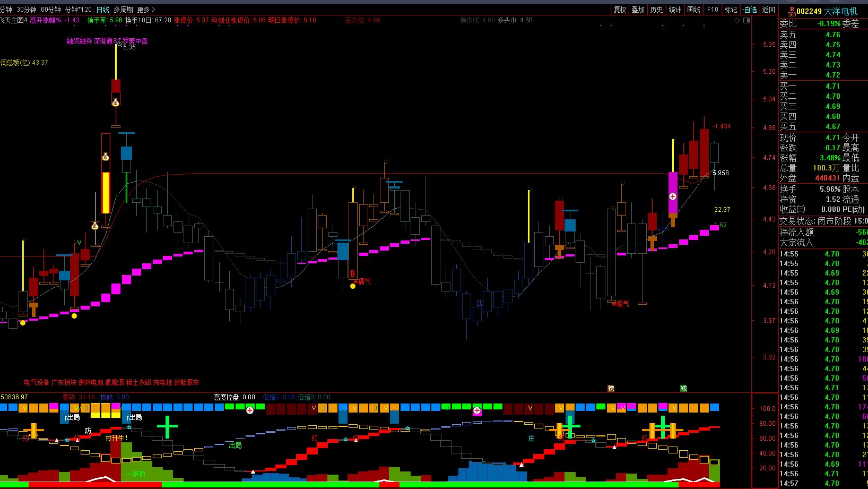Screen dimensions: 868x489
Task: Select stock code 002249
Action: tap(809, 11)
